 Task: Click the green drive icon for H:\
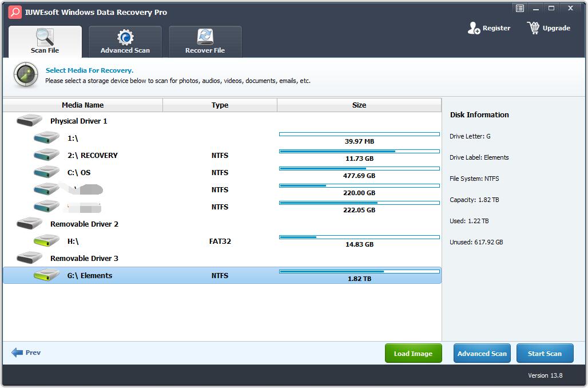pos(46,240)
